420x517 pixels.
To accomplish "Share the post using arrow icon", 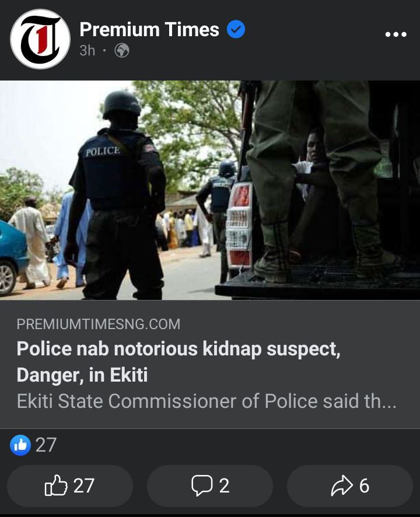I will coord(342,485).
